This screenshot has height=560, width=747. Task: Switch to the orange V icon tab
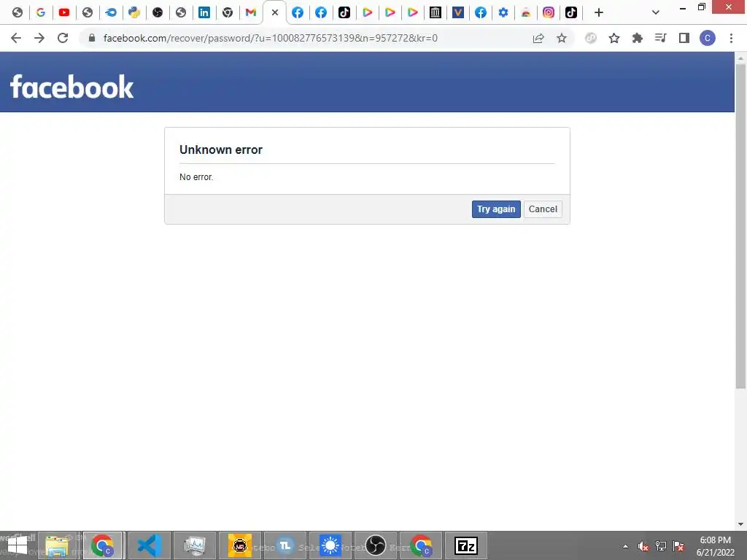pyautogui.click(x=458, y=12)
